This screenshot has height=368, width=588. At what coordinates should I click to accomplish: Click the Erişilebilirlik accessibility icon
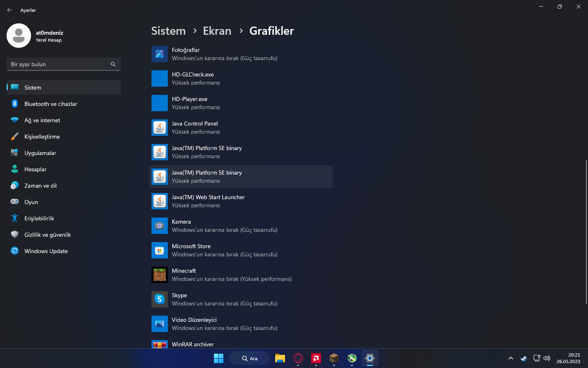point(15,218)
